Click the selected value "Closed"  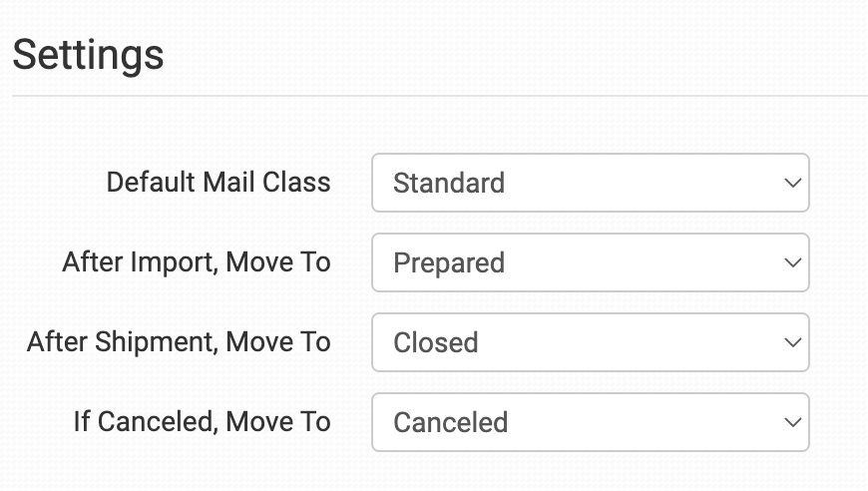436,343
